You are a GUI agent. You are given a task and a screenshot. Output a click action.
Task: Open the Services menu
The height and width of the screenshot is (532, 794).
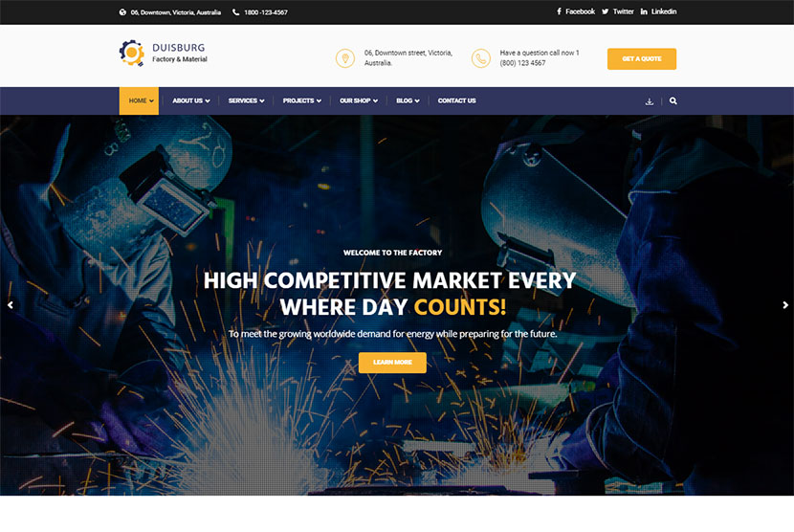(246, 100)
